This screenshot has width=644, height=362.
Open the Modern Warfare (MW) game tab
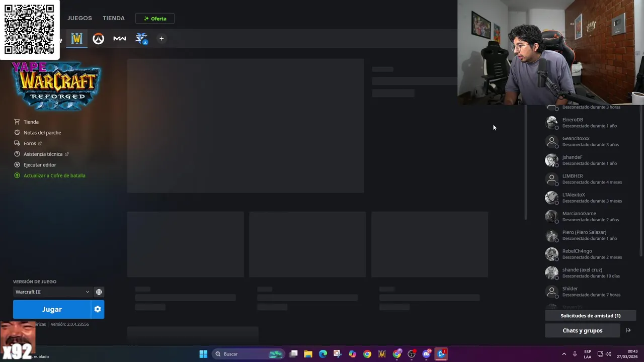pos(120,39)
